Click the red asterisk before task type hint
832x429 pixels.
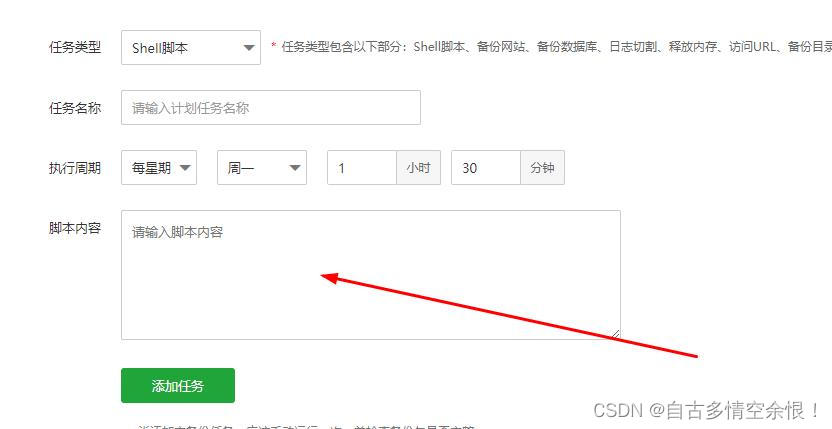(x=274, y=46)
